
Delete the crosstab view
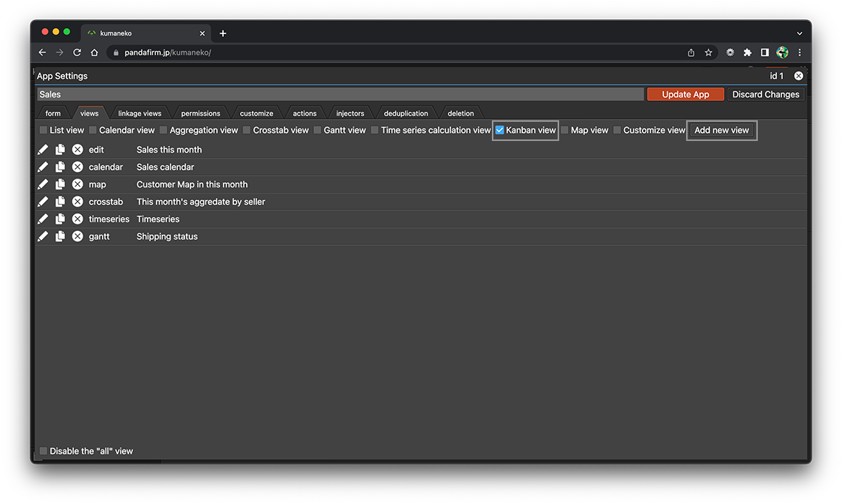tap(78, 201)
